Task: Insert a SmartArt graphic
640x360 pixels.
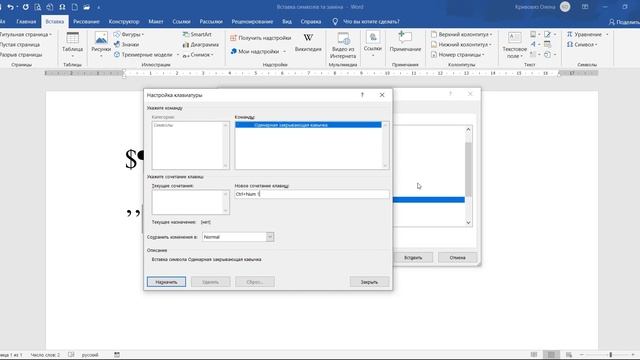Action: pos(197,34)
